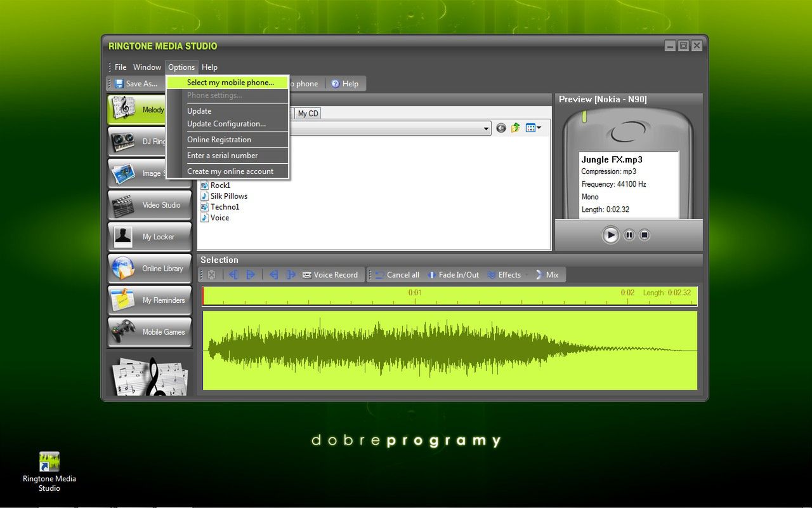The width and height of the screenshot is (812, 508).
Task: Select the Techno1 file
Action: (x=220, y=207)
